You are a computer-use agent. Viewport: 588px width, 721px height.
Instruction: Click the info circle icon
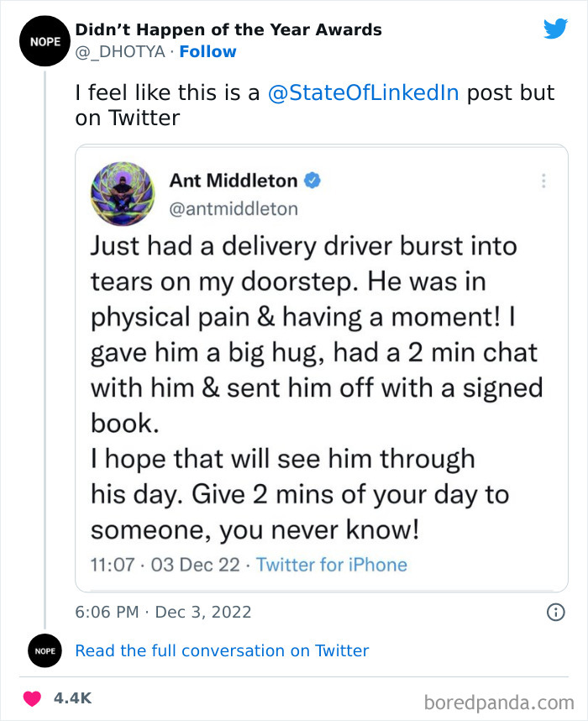555,612
